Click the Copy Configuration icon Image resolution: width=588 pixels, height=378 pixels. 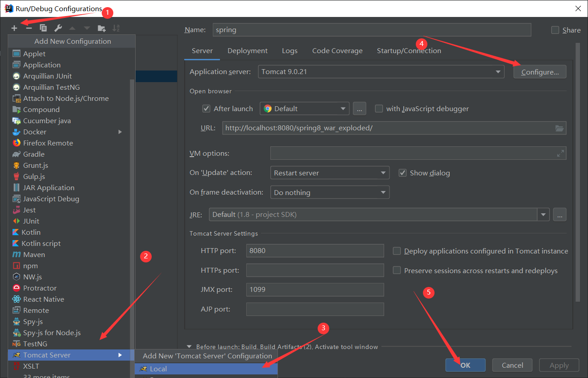pos(43,28)
